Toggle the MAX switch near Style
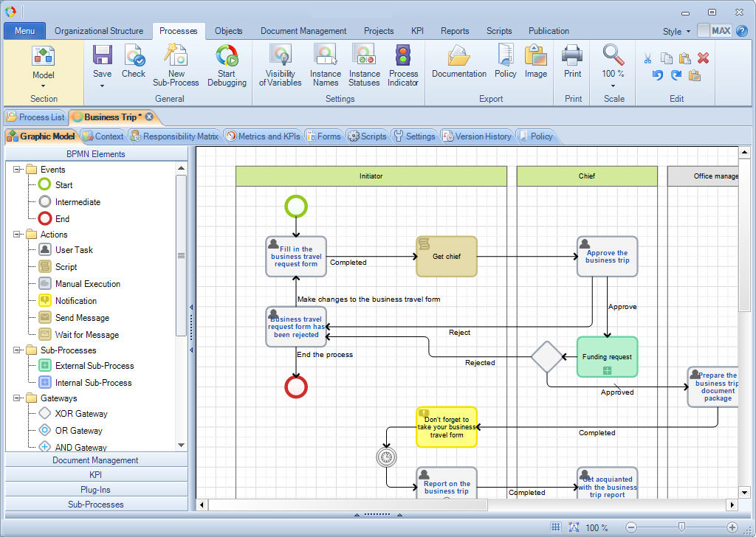Screen dimensions: 756x537 [x=715, y=31]
